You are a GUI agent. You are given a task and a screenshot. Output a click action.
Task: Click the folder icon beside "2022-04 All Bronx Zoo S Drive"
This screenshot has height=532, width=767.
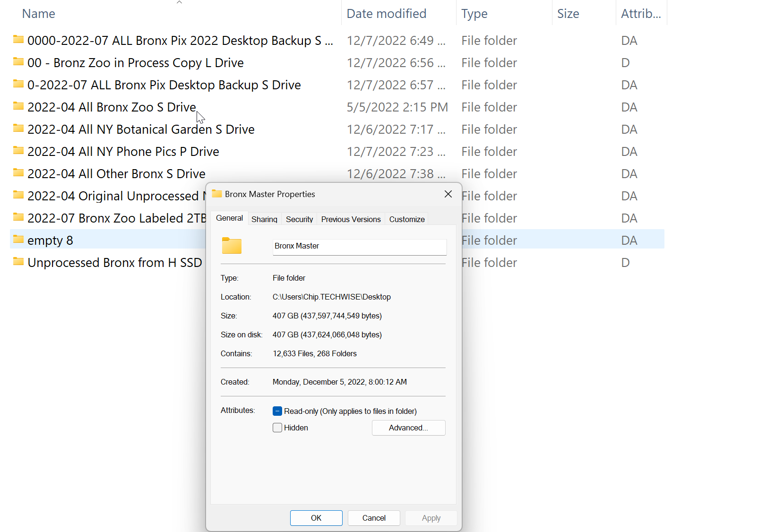click(18, 106)
